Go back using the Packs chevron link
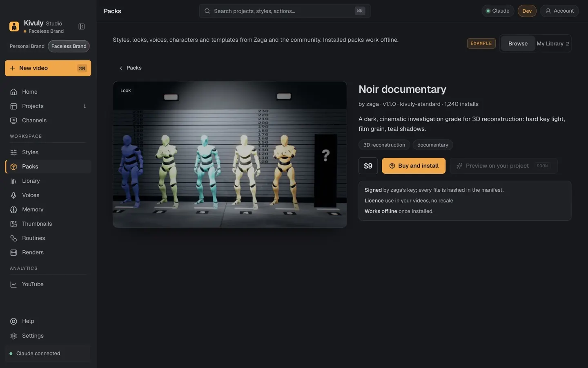Screen dimensions: 588x368 click(x=130, y=68)
